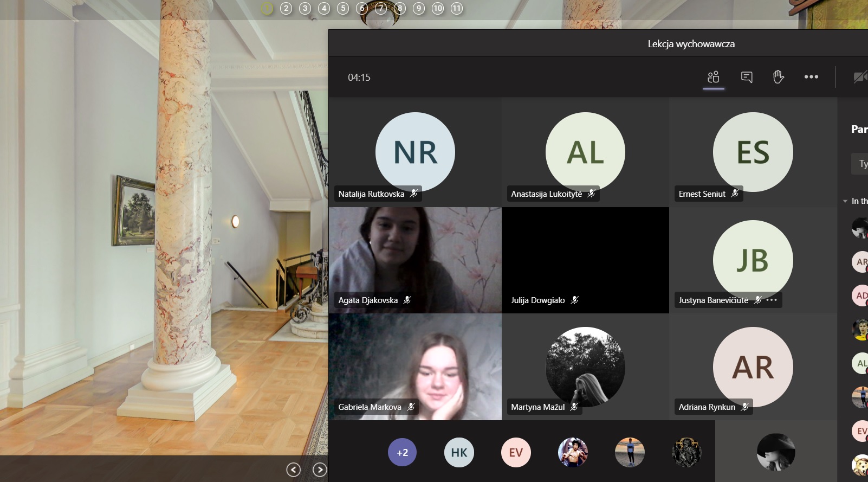Select the HK participant avatar

point(459,452)
